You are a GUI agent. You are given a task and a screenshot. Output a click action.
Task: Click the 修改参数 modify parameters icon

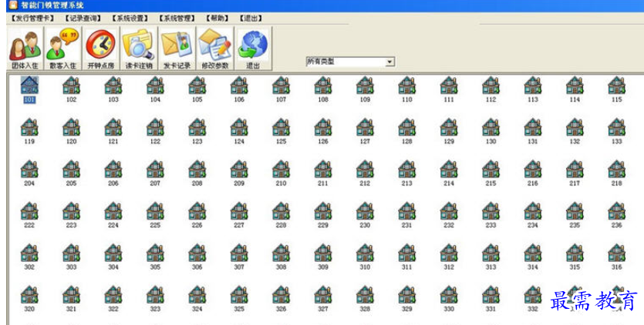(x=214, y=49)
